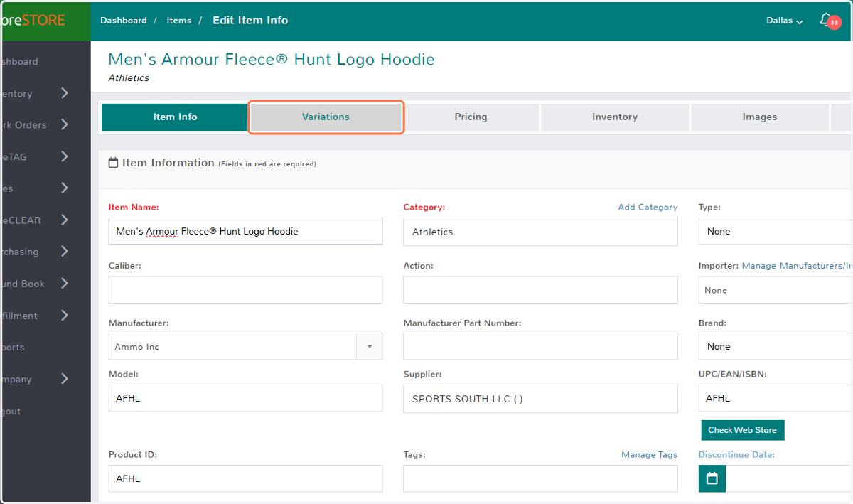Open Reports in the sidebar
The height and width of the screenshot is (504, 853).
coord(13,348)
